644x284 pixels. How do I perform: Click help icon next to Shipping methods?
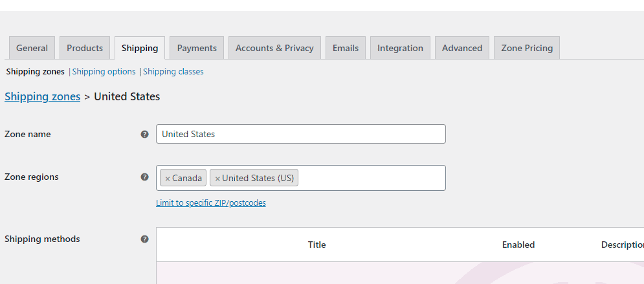point(144,239)
